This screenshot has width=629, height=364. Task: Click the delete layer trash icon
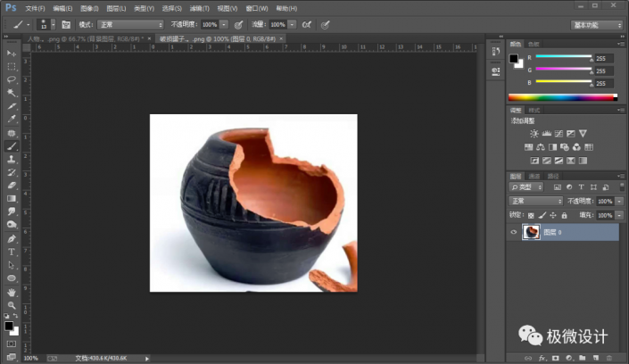click(x=609, y=357)
